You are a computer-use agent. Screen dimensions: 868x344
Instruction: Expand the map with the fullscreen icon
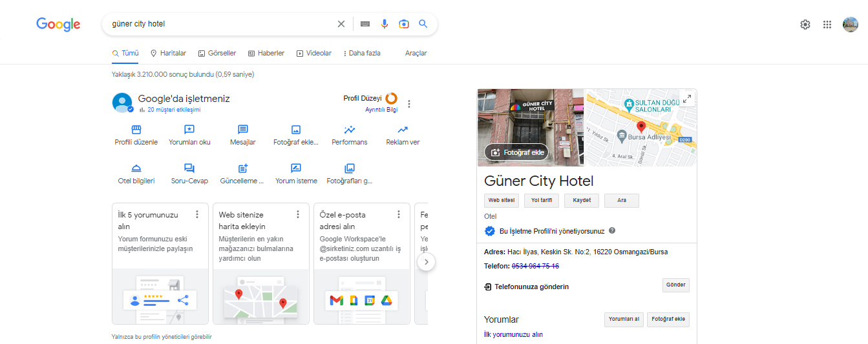687,99
